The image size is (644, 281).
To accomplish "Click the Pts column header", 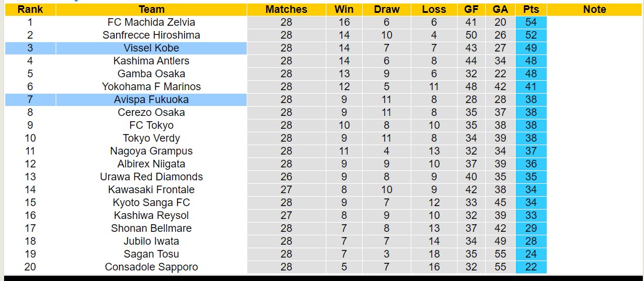I will click(x=531, y=9).
